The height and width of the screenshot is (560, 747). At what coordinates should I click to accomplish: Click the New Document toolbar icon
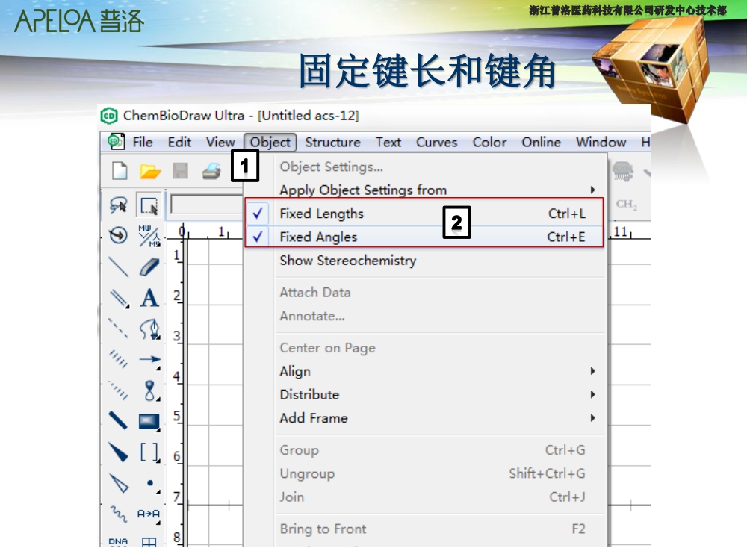click(120, 170)
